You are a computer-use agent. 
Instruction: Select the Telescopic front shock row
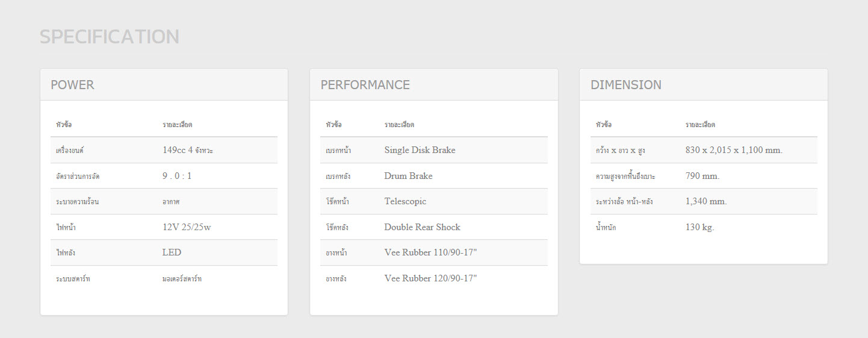pos(433,201)
